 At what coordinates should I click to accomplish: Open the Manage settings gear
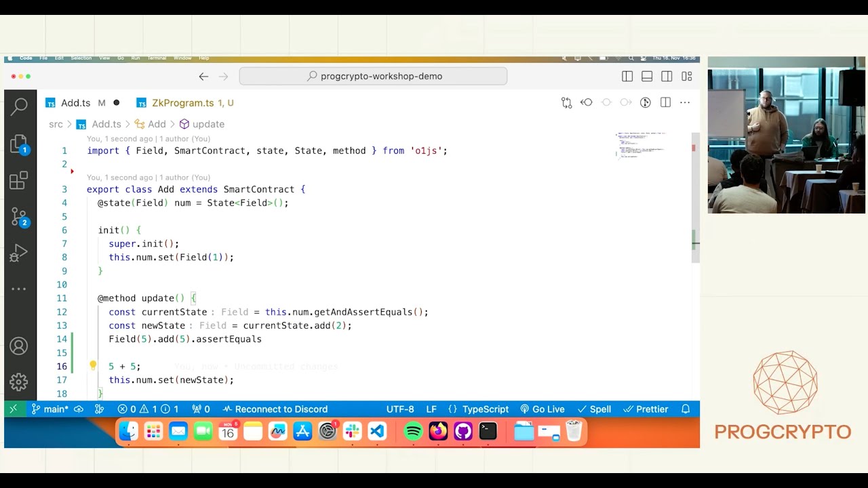point(19,382)
